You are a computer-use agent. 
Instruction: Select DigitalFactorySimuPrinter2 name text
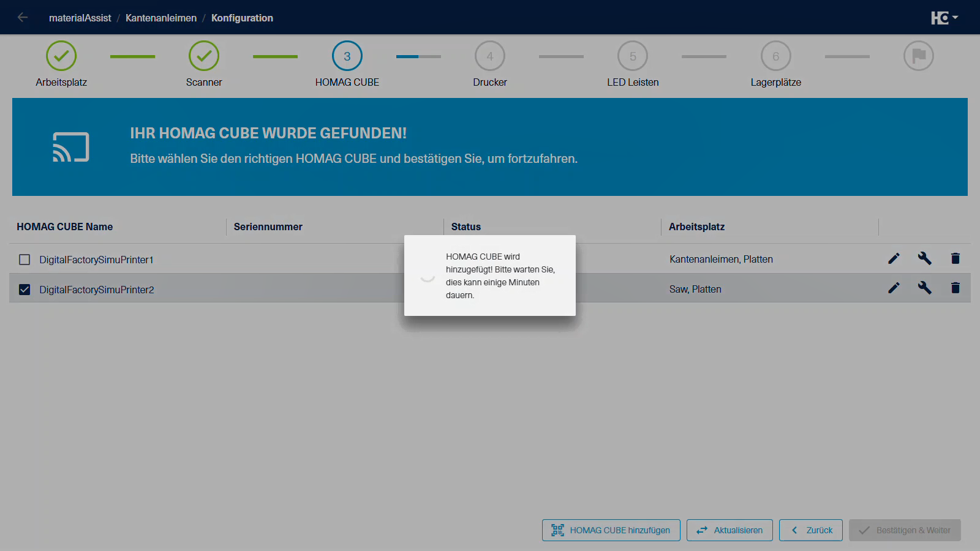click(97, 290)
